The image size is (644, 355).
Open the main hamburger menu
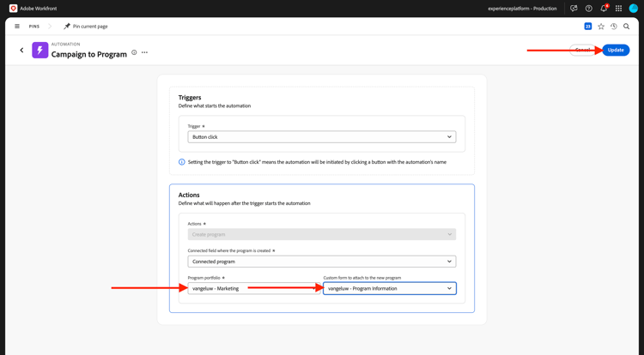pyautogui.click(x=17, y=27)
